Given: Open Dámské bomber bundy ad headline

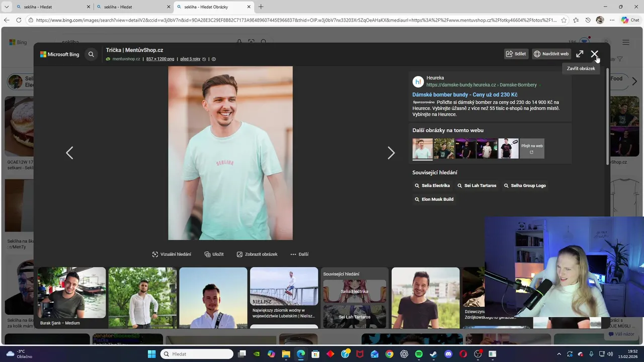Looking at the screenshot, I should click(465, 95).
